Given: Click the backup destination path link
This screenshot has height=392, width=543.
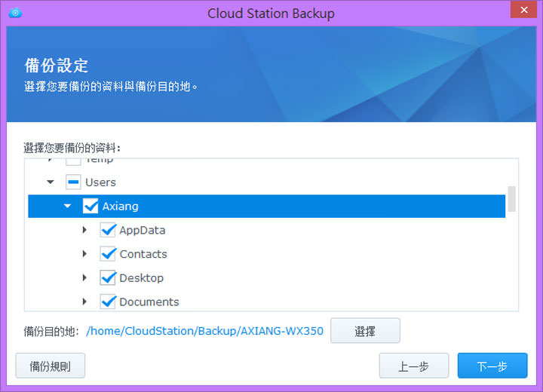Looking at the screenshot, I should [204, 331].
